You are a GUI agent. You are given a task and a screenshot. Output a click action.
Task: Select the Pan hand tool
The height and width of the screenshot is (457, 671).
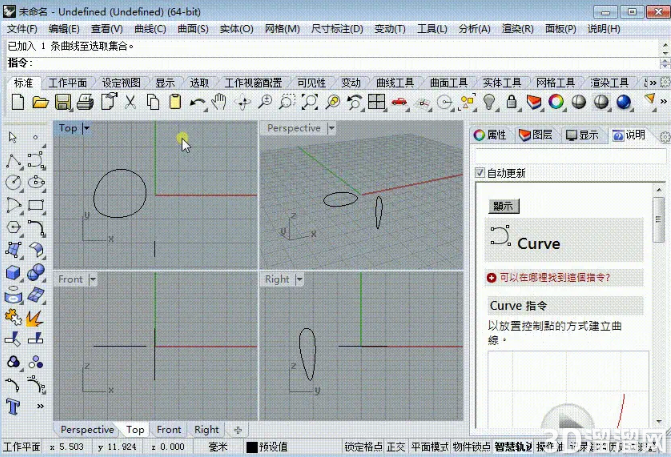(220, 102)
